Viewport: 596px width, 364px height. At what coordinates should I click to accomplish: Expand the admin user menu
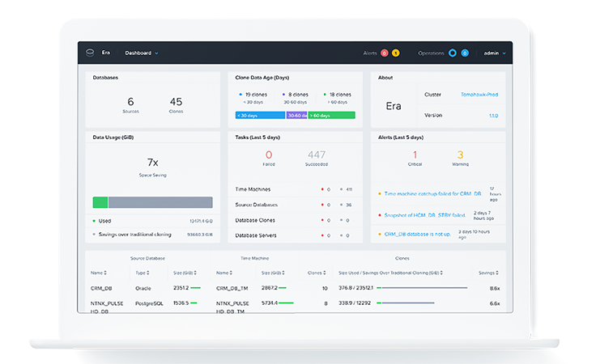pos(494,53)
